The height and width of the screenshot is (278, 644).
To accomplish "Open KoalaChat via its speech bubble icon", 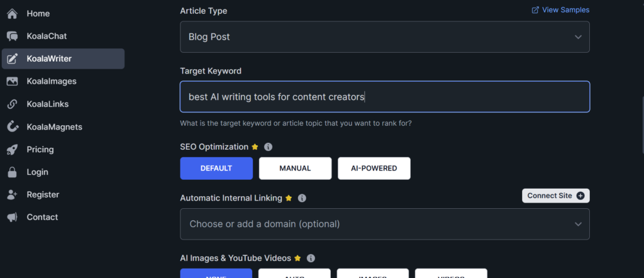I will pyautogui.click(x=12, y=36).
